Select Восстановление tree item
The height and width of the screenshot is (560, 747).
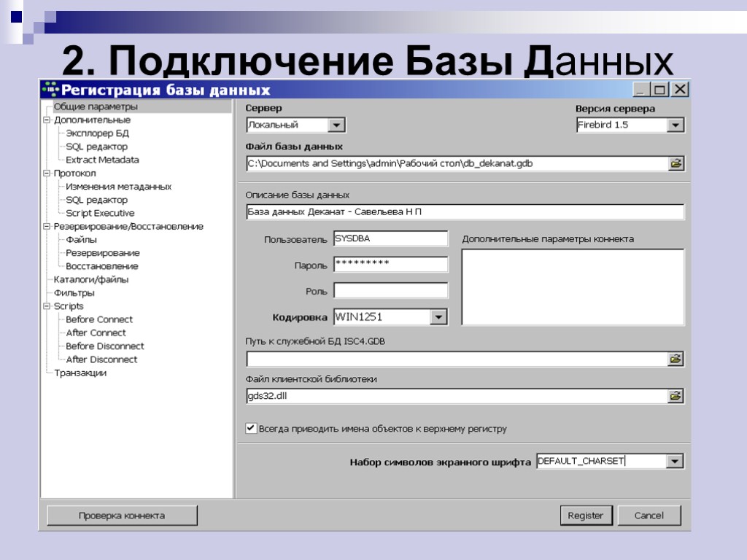click(x=102, y=266)
